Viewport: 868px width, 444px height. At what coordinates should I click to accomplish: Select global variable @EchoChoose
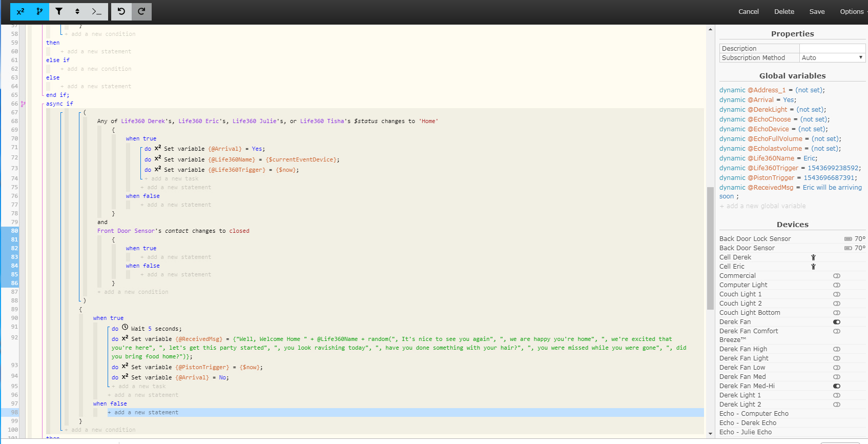[x=775, y=119]
